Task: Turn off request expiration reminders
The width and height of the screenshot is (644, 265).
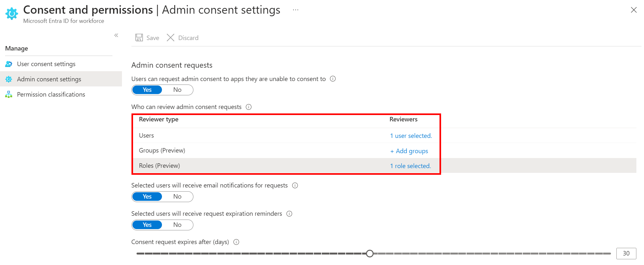Action: coord(177,225)
